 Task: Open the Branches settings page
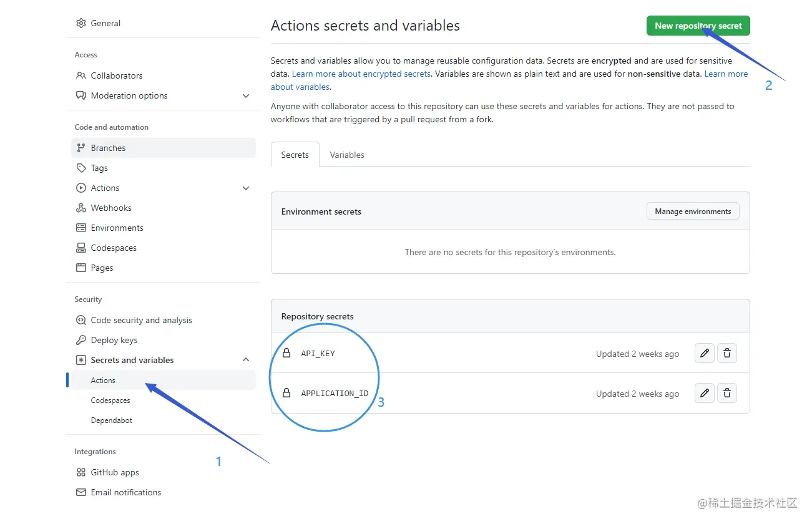108,148
